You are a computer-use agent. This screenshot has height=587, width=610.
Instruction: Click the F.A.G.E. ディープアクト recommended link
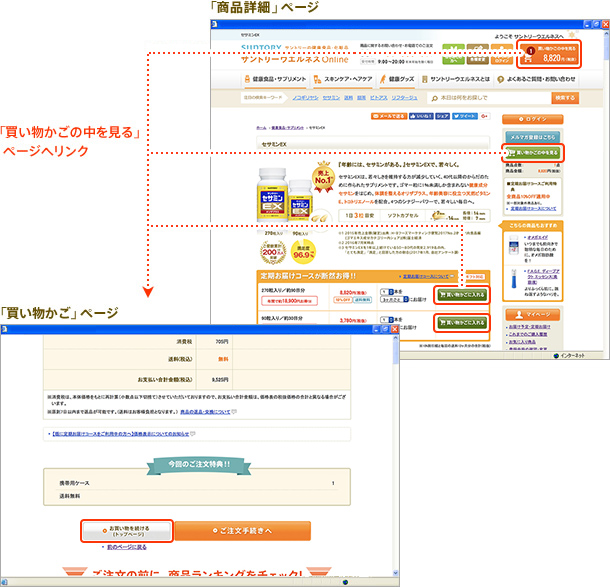(543, 276)
